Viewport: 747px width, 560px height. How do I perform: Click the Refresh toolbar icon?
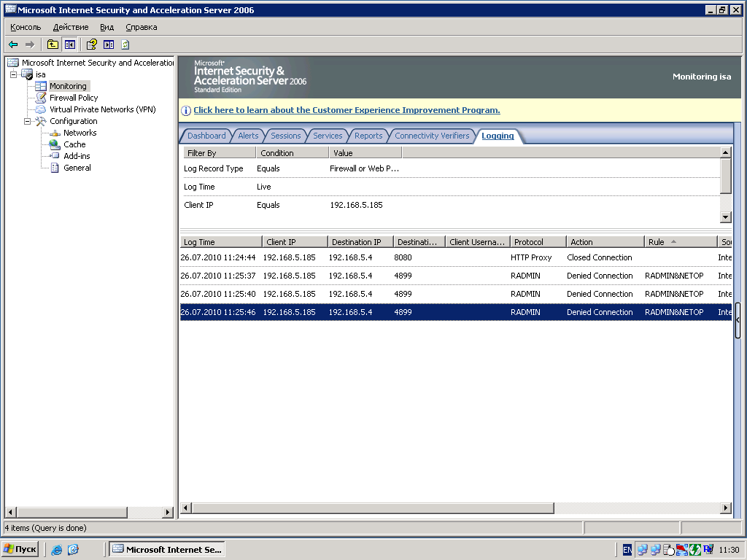(125, 44)
